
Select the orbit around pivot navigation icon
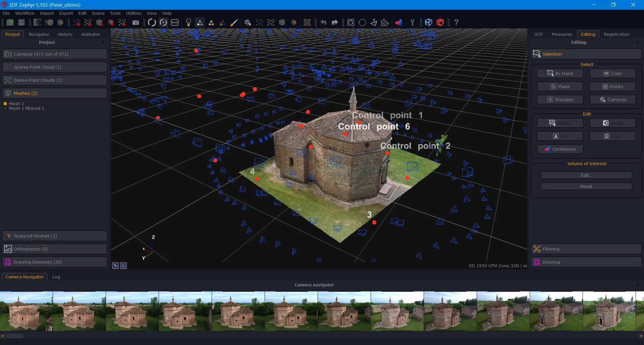click(163, 22)
